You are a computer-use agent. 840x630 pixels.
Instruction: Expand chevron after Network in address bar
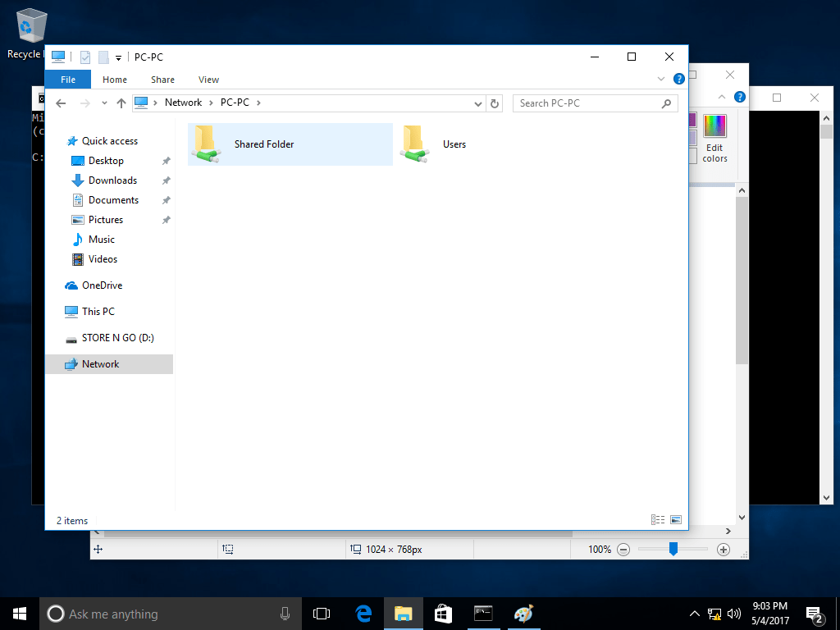[211, 103]
